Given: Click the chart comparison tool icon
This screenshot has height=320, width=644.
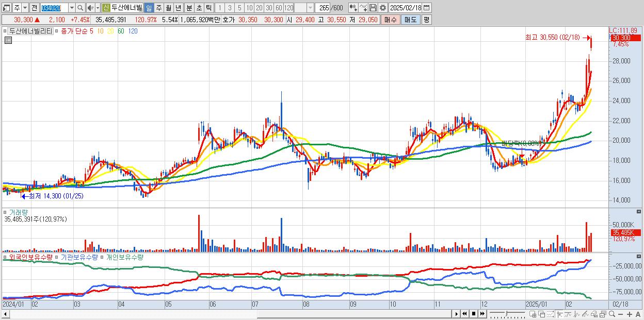Looking at the screenshot, I should pos(353,8).
